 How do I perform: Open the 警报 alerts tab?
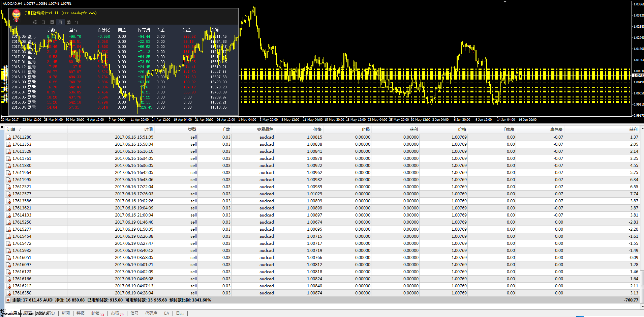(81, 313)
